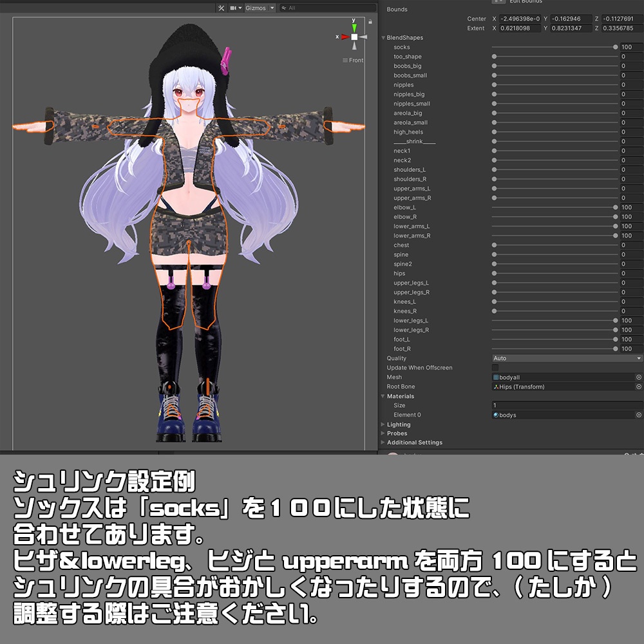Viewport: 644px width, 644px height.
Task: Click the Hips transform icon in Root Bone
Action: click(x=496, y=386)
